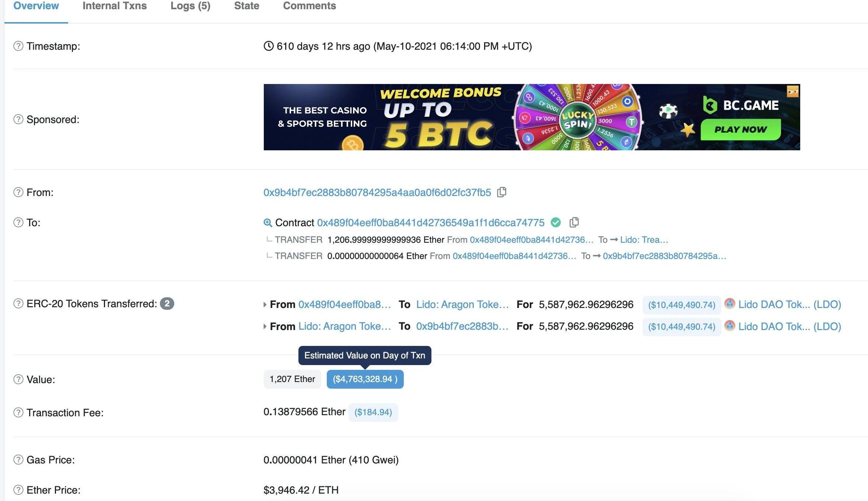
Task: Open the Comments tab
Action: [x=309, y=6]
